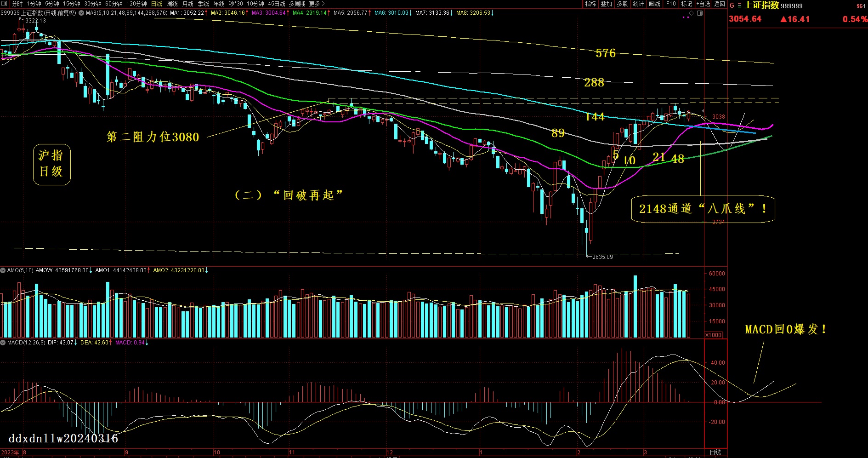Image resolution: width=868 pixels, height=458 pixels.
Task: Click the 日线 label at bottom right
Action: coord(715,452)
